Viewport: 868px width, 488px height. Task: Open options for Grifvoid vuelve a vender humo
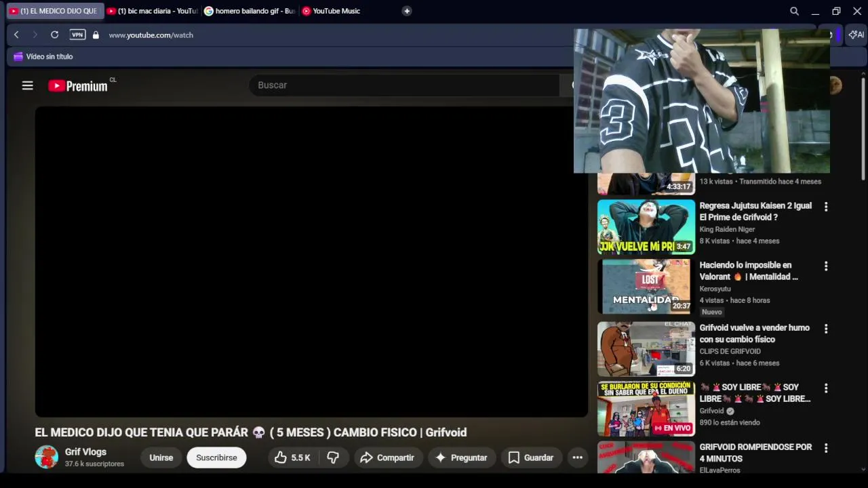coord(826,329)
